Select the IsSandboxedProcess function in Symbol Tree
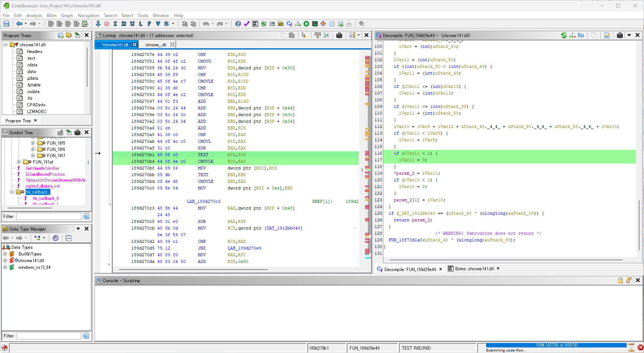 pyautogui.click(x=45, y=174)
